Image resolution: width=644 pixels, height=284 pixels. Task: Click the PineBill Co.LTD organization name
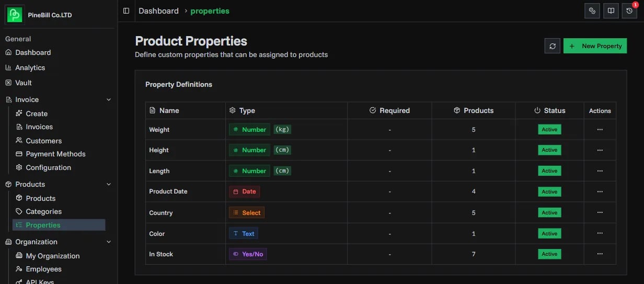50,15
